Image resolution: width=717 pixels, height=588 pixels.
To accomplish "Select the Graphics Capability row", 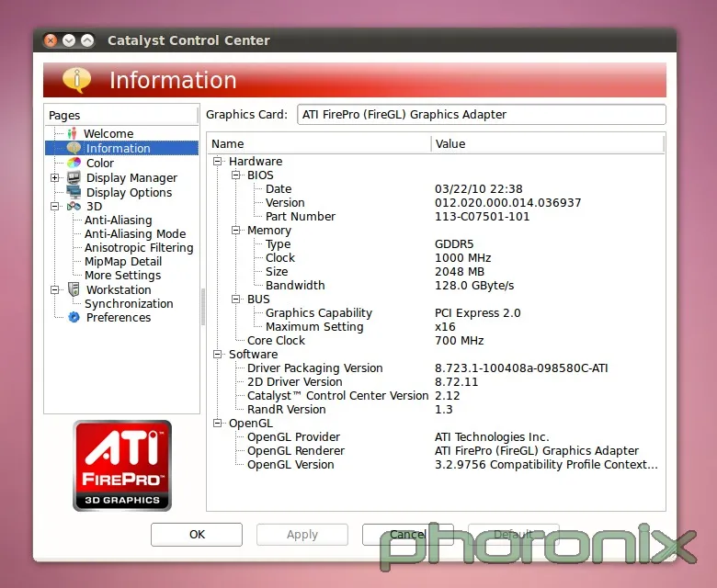I will click(x=436, y=313).
